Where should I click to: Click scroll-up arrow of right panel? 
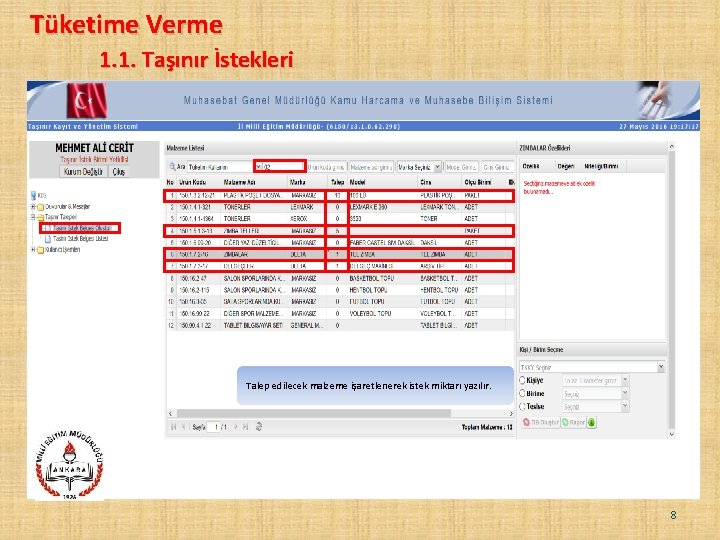click(671, 146)
